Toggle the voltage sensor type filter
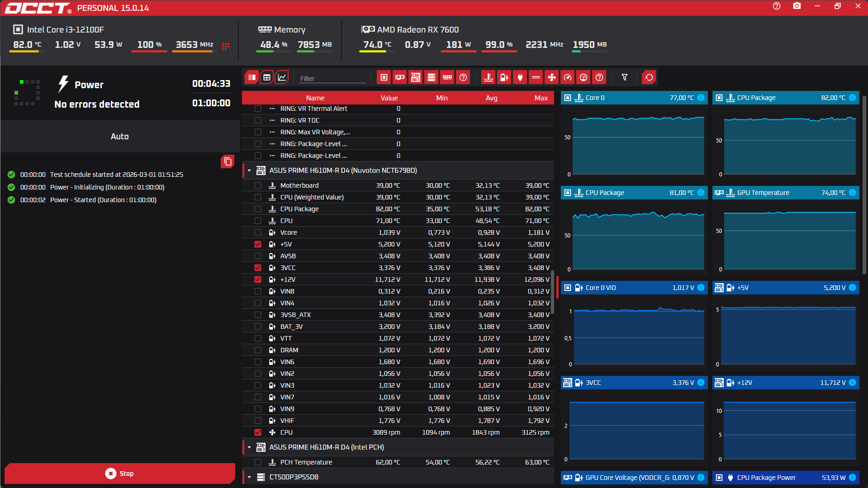Screen dimensions: 868x488 [504, 77]
